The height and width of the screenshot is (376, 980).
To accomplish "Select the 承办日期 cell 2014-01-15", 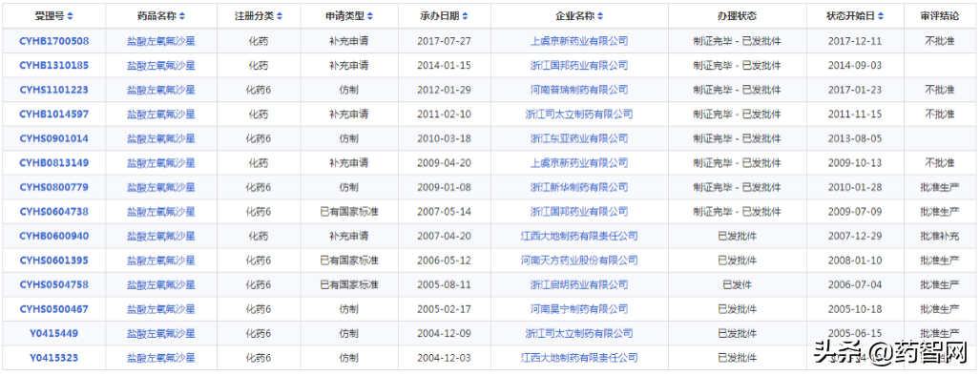I will (445, 65).
